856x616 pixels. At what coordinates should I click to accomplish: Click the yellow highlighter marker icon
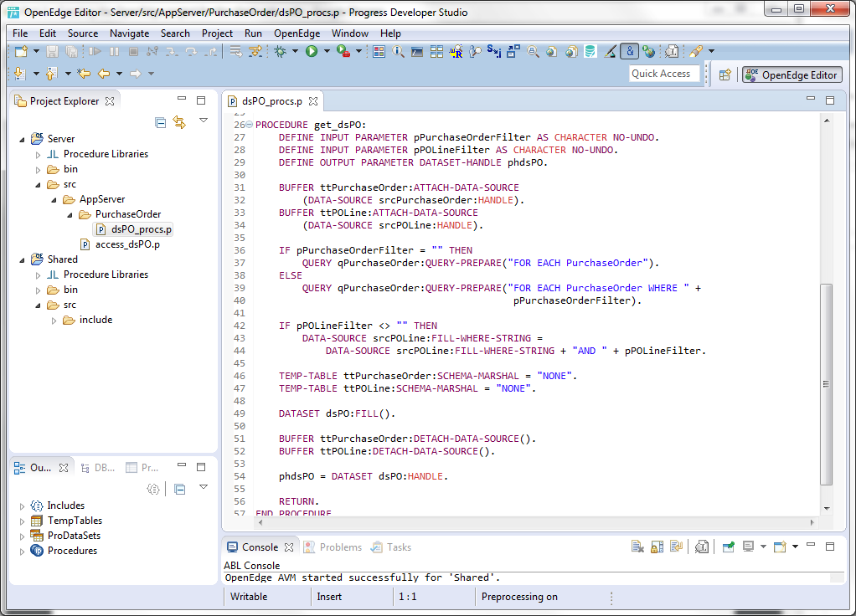696,51
